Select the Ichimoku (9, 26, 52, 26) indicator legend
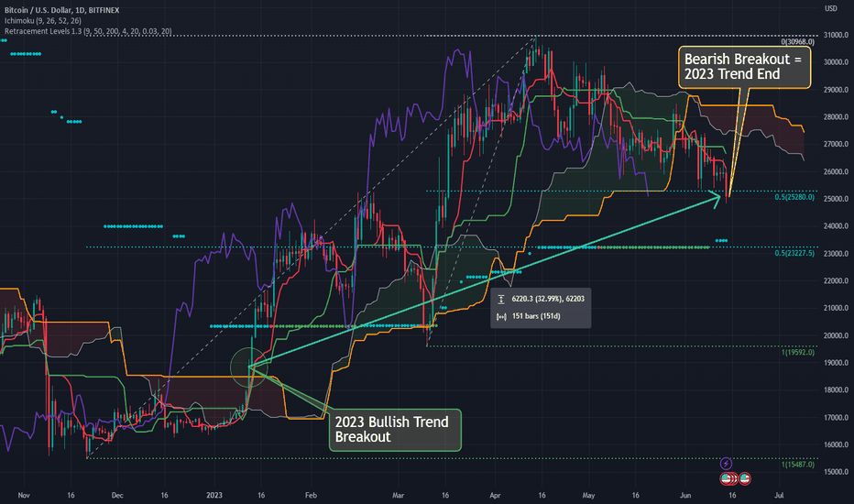The height and width of the screenshot is (504, 854). (43, 21)
